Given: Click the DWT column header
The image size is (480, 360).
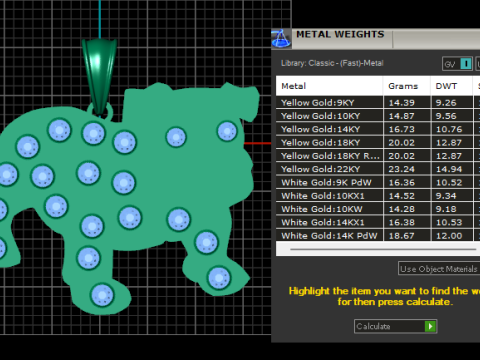Looking at the screenshot, I should (452, 86).
